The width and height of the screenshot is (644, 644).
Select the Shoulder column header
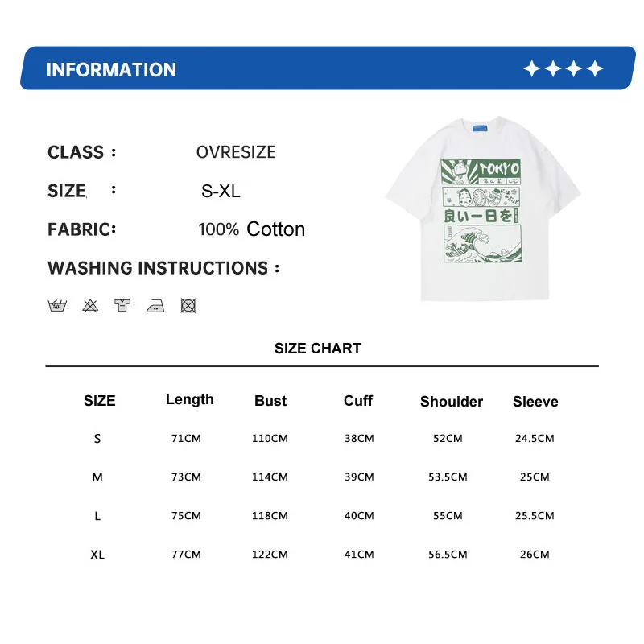point(452,401)
